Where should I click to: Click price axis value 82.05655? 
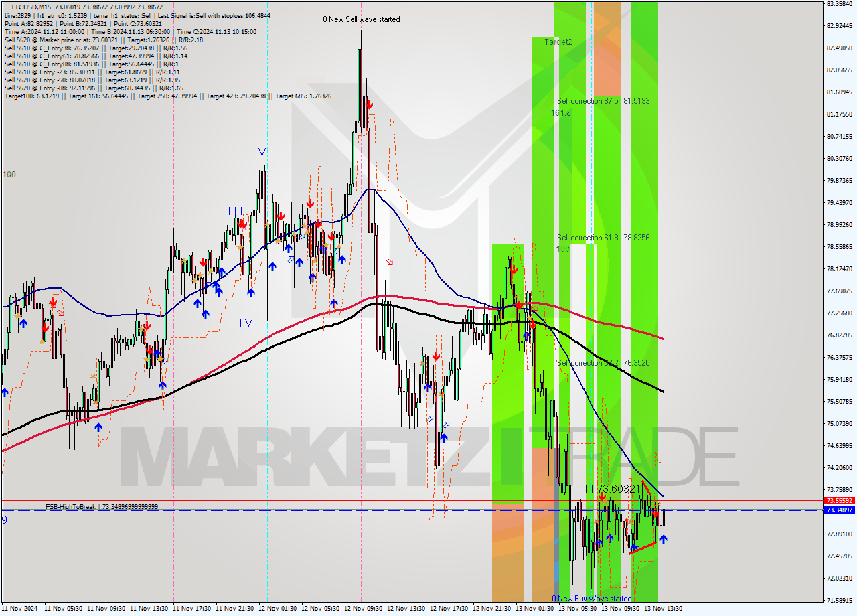(x=840, y=70)
